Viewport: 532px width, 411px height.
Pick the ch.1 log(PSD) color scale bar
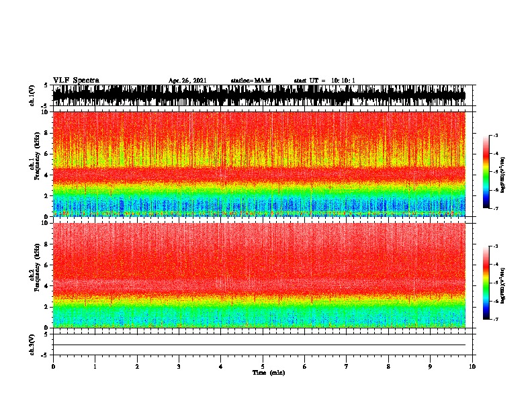click(486, 172)
